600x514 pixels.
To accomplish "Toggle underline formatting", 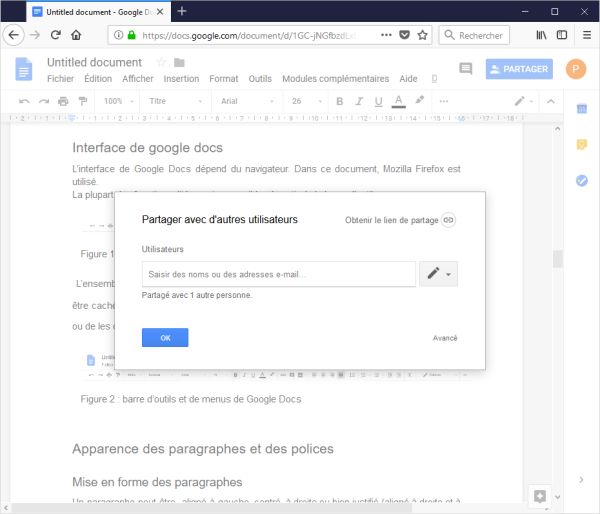I will click(x=378, y=101).
